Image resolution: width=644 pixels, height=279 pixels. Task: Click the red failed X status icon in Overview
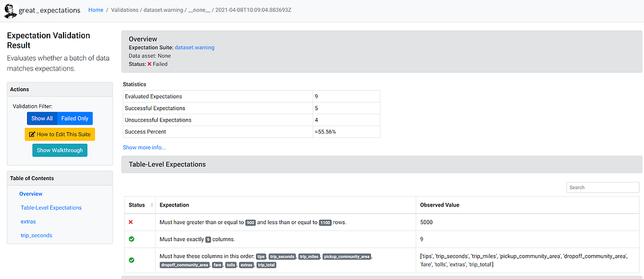point(150,64)
